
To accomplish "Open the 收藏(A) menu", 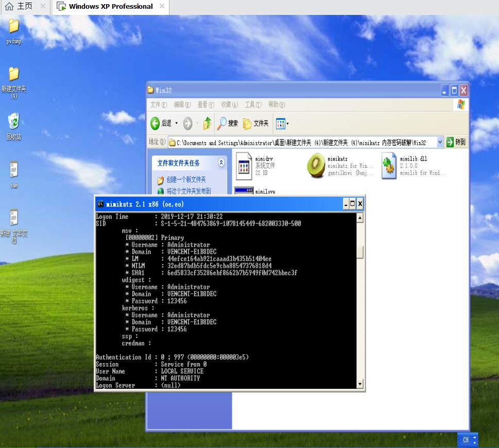I will pos(230,105).
